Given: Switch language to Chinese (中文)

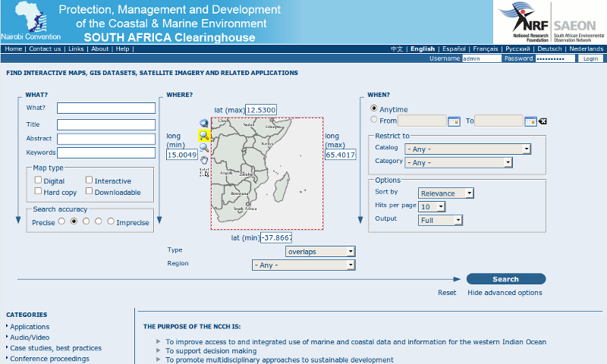Looking at the screenshot, I should (397, 49).
